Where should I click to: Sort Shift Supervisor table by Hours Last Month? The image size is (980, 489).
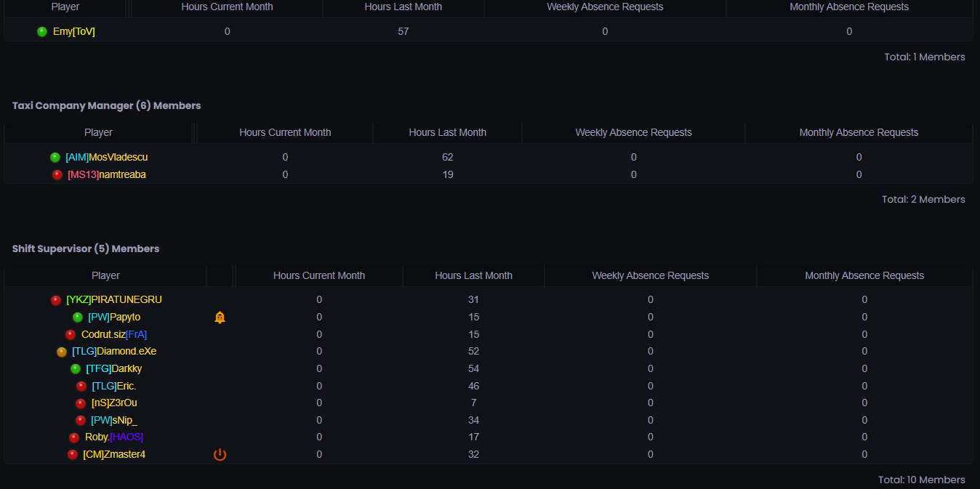[x=473, y=276]
